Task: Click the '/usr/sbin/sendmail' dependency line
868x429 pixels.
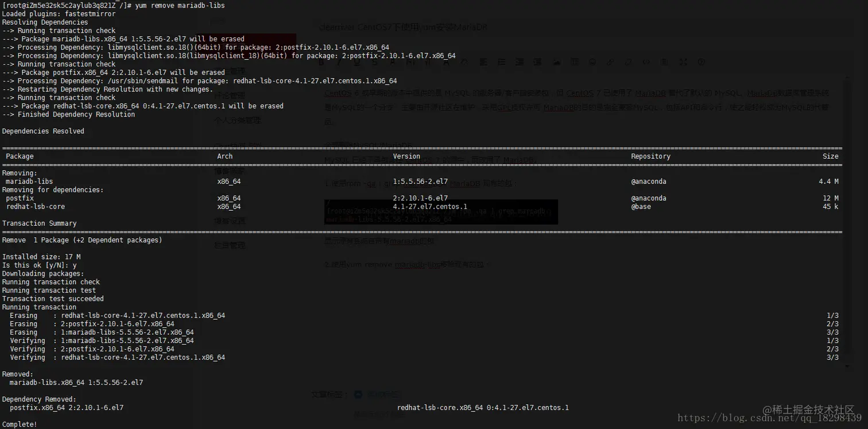Action: (199, 81)
